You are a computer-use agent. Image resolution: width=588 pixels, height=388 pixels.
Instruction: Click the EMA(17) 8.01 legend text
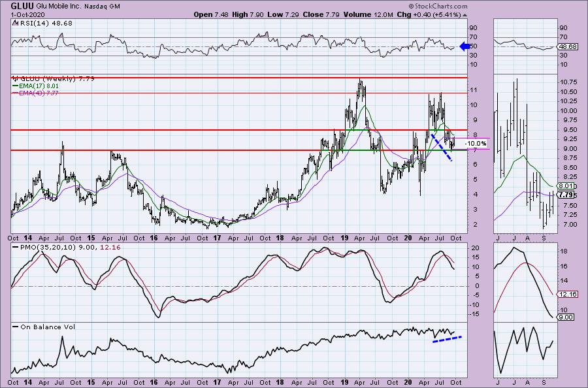point(39,86)
